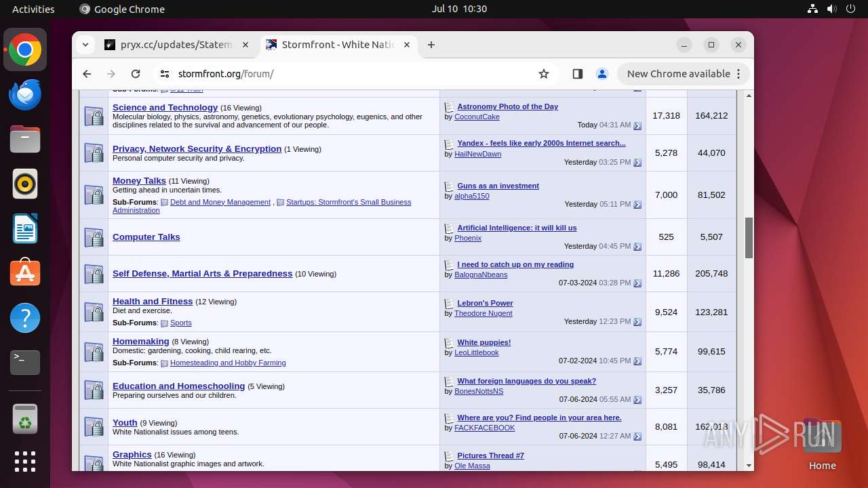Open Google Chrome from the dock
This screenshot has width=868, height=488.
25,50
